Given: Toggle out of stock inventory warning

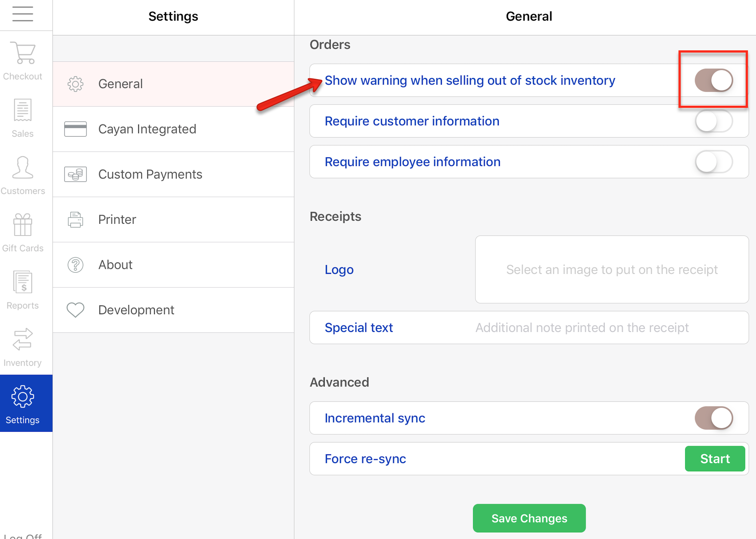Looking at the screenshot, I should (714, 80).
